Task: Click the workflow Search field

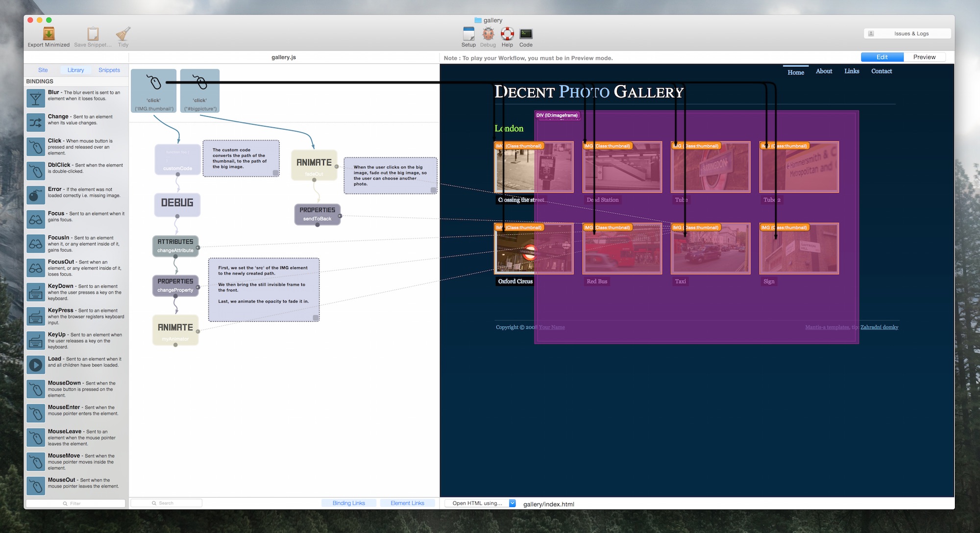Action: point(167,503)
